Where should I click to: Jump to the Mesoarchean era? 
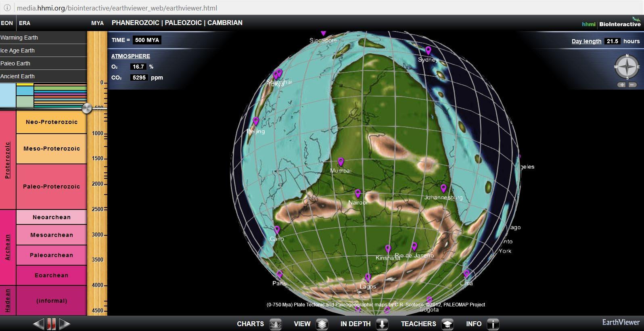pos(52,235)
